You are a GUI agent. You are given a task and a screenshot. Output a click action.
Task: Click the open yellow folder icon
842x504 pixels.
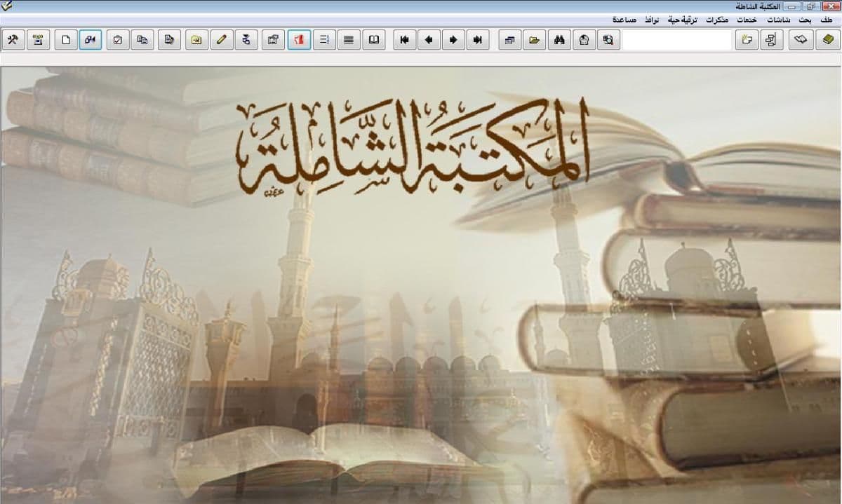click(x=535, y=40)
